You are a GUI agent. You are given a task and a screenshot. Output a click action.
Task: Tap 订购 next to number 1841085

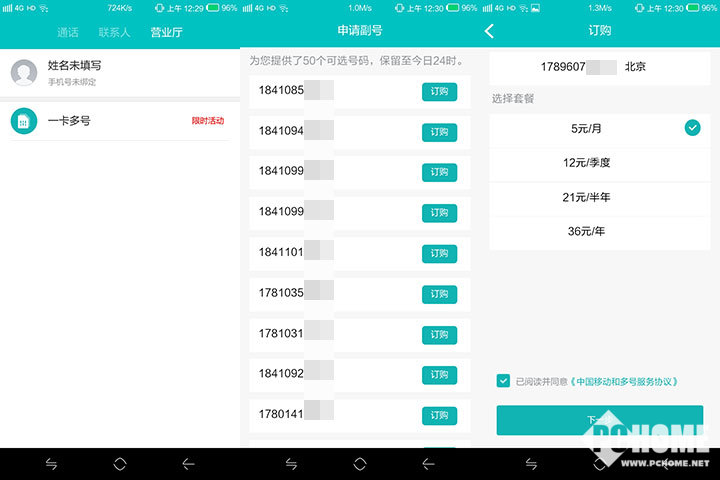pyautogui.click(x=439, y=92)
